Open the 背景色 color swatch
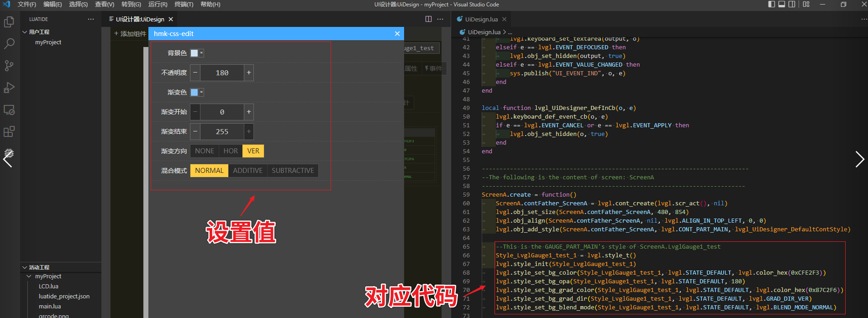 point(195,53)
